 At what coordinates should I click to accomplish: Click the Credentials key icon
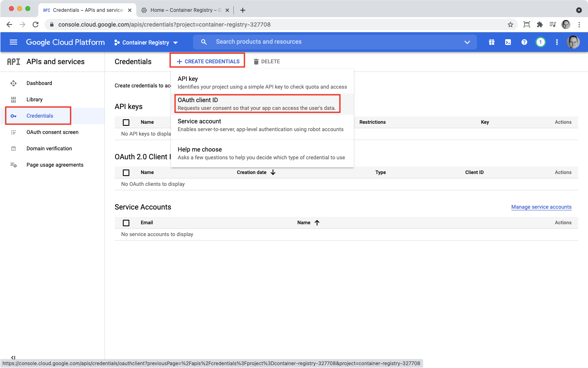(x=13, y=116)
